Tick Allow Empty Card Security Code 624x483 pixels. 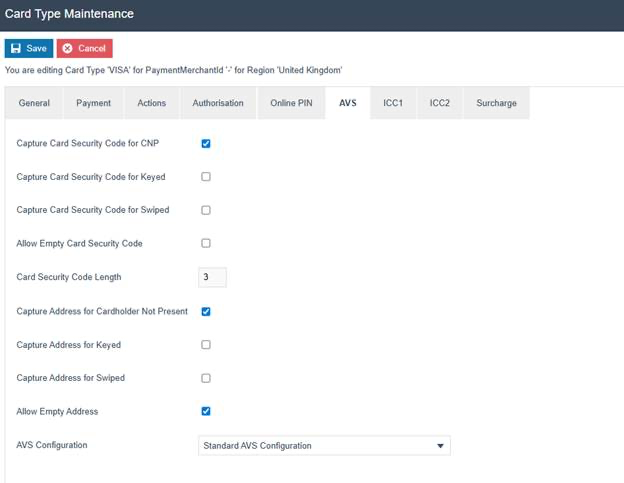point(206,243)
